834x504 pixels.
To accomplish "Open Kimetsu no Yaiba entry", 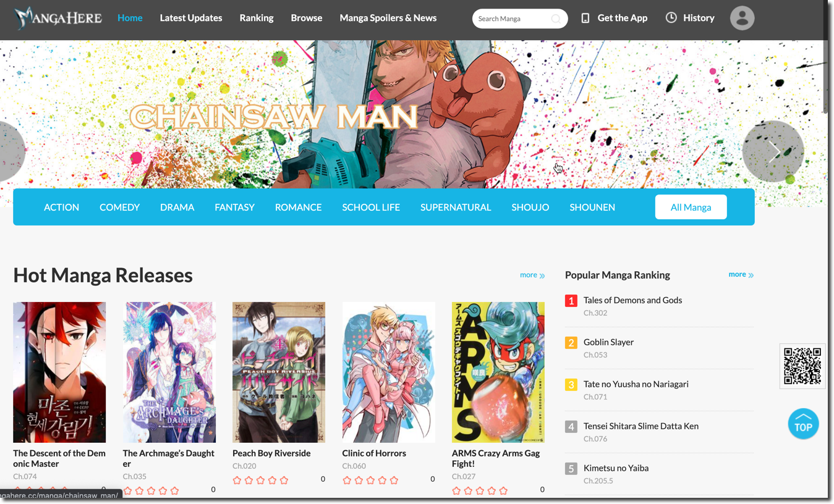I will click(616, 468).
